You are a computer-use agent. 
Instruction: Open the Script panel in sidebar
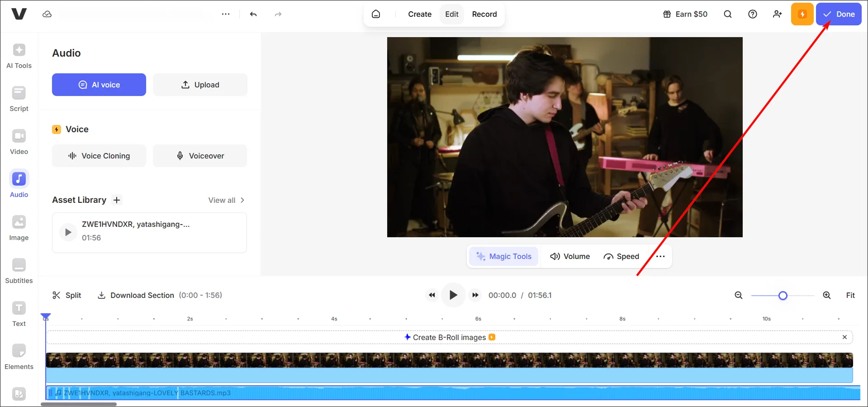tap(19, 99)
